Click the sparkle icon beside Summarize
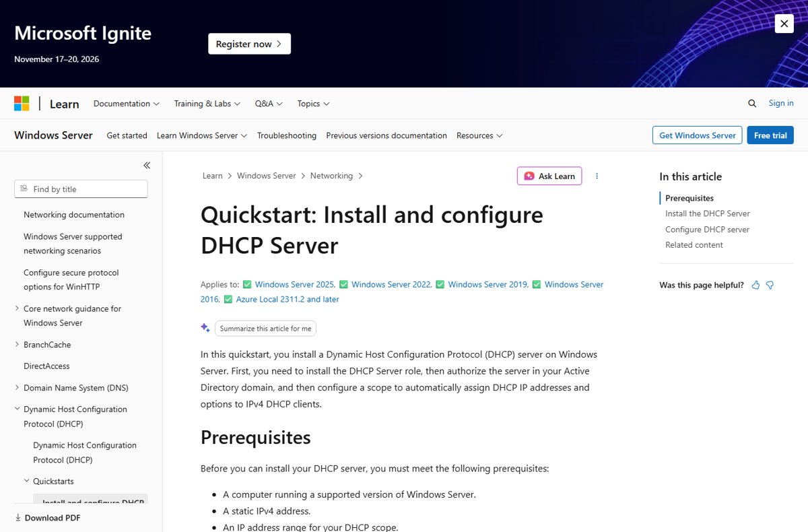The width and height of the screenshot is (808, 532). click(205, 328)
